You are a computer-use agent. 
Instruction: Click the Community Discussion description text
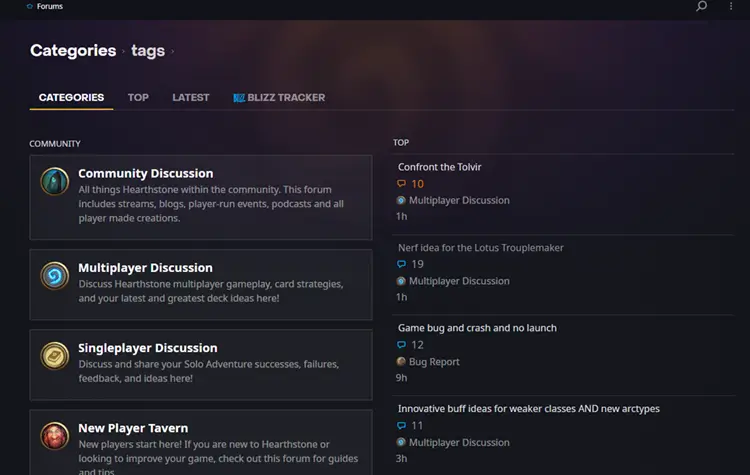(x=211, y=204)
